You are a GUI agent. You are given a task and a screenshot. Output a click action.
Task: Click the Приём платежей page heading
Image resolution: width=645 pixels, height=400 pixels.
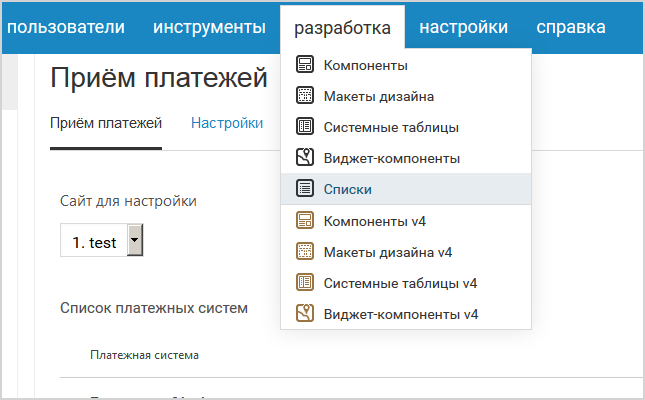(x=158, y=79)
